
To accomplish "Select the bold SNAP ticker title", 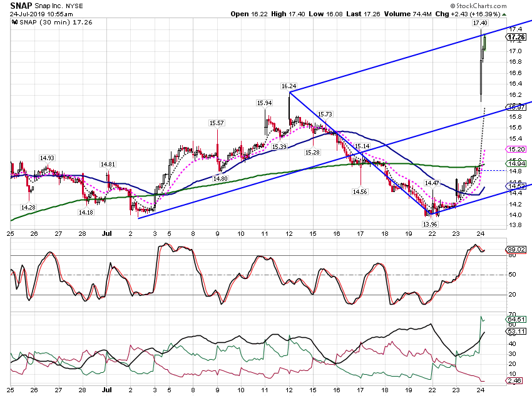I will [x=21, y=6].
